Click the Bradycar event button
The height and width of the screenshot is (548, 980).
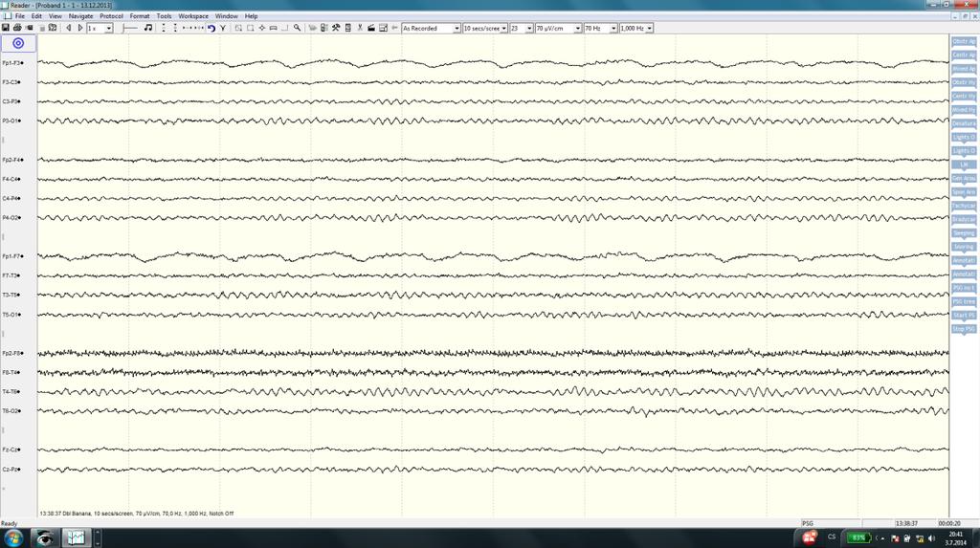(x=963, y=219)
